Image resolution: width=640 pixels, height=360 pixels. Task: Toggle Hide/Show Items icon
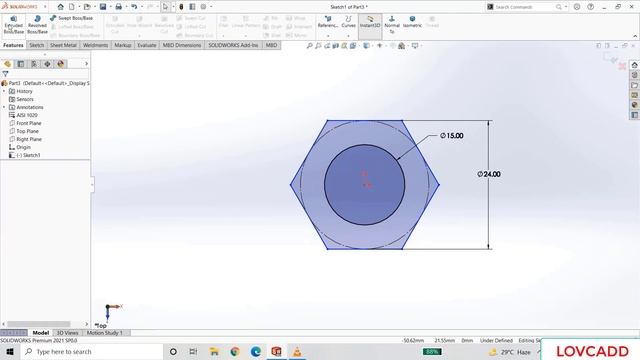[380, 46]
